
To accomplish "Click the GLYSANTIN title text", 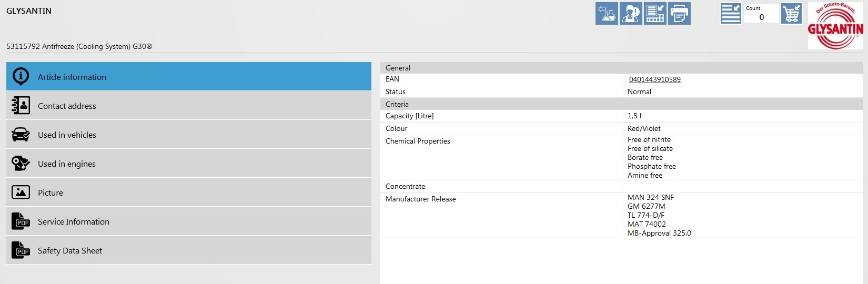I will point(29,11).
